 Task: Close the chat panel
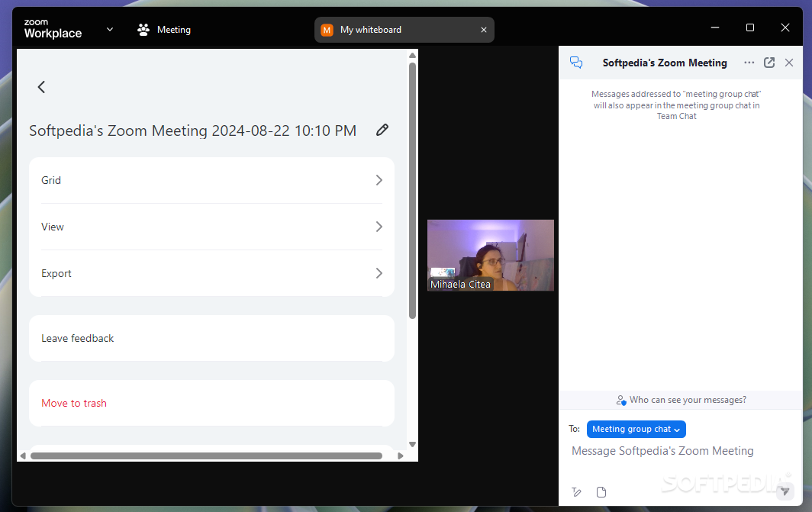click(788, 63)
